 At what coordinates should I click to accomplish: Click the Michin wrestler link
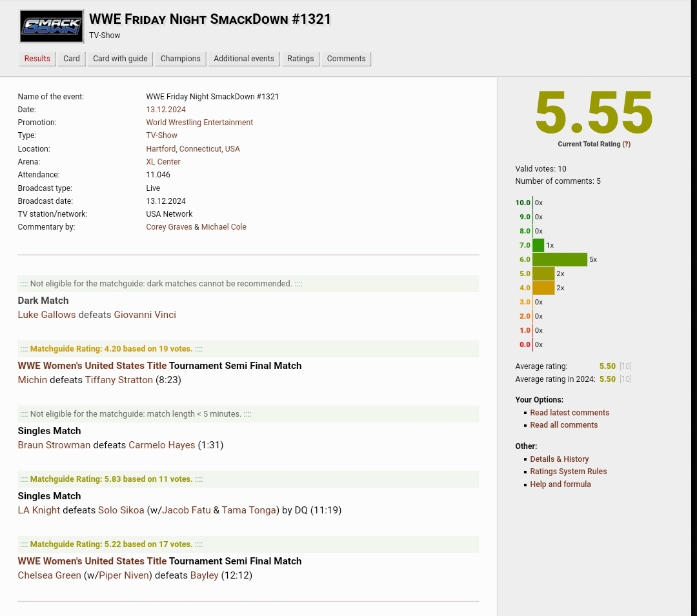[x=32, y=380]
